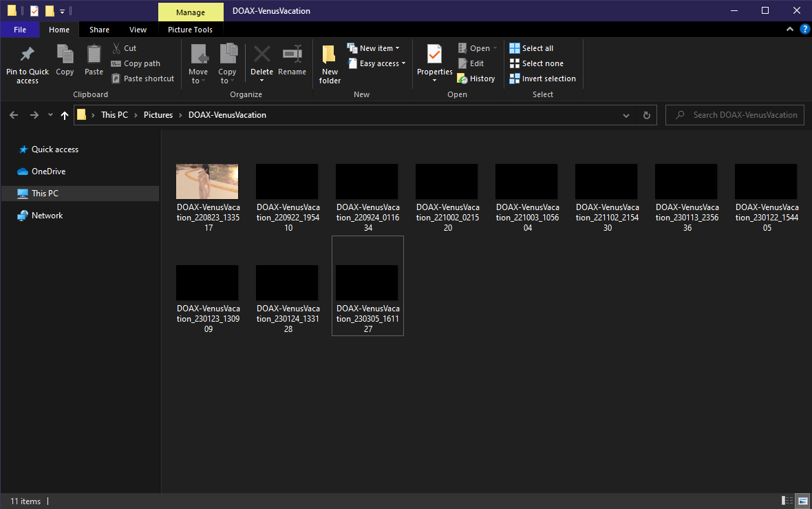Switch to the View ribbon tab
This screenshot has height=509, width=812.
[x=138, y=30]
